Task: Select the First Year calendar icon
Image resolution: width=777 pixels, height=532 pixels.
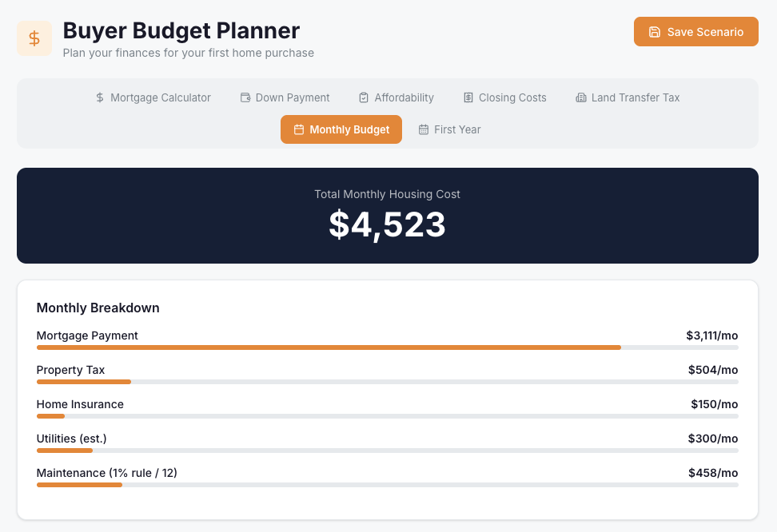Action: coord(424,129)
